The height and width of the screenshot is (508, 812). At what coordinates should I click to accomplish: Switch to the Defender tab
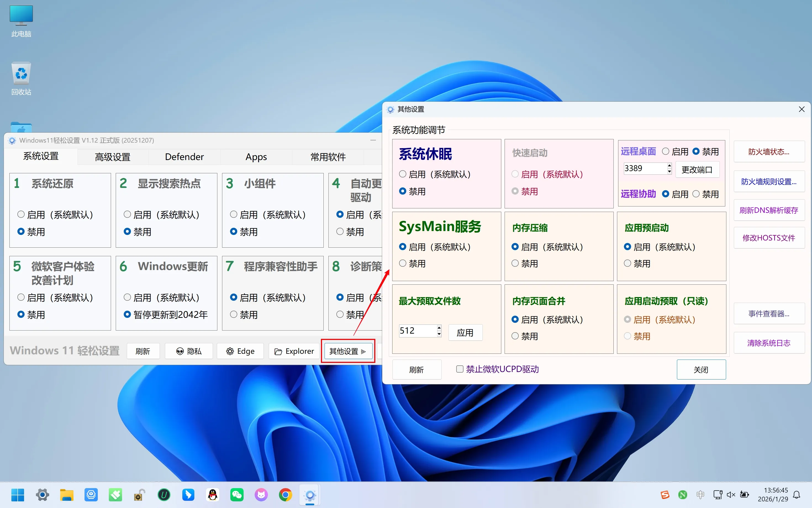click(x=184, y=157)
